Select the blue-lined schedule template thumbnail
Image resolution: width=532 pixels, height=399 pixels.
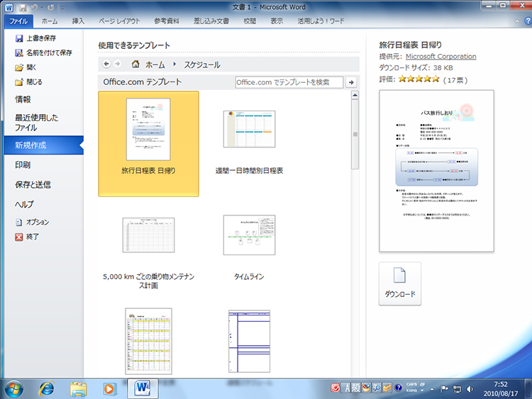[249, 341]
